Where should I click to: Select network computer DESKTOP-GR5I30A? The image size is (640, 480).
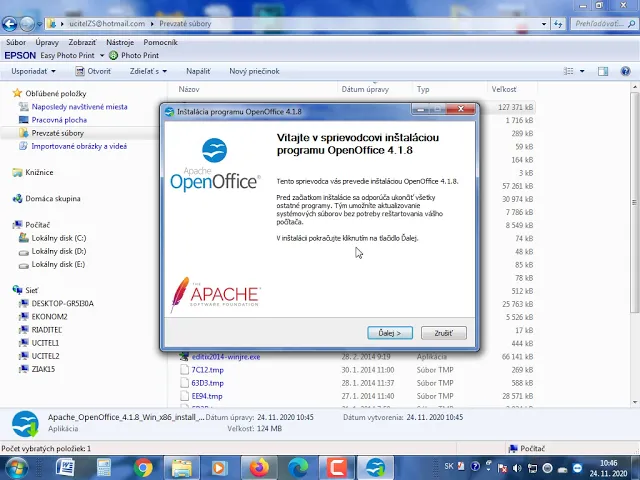pyautogui.click(x=62, y=304)
